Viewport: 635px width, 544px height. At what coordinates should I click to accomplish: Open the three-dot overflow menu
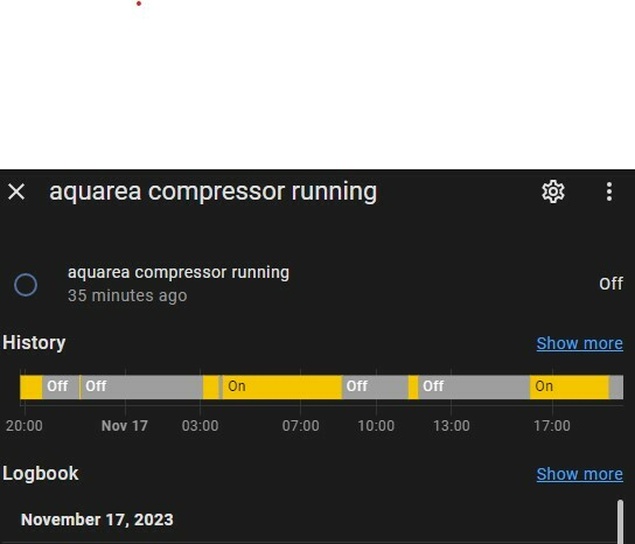click(609, 192)
